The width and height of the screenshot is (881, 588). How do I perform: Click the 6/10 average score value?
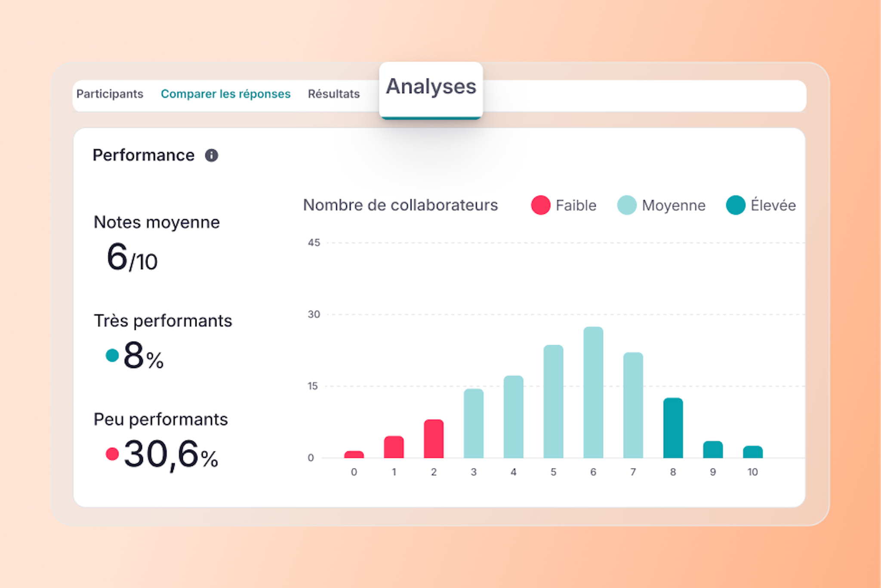132,257
